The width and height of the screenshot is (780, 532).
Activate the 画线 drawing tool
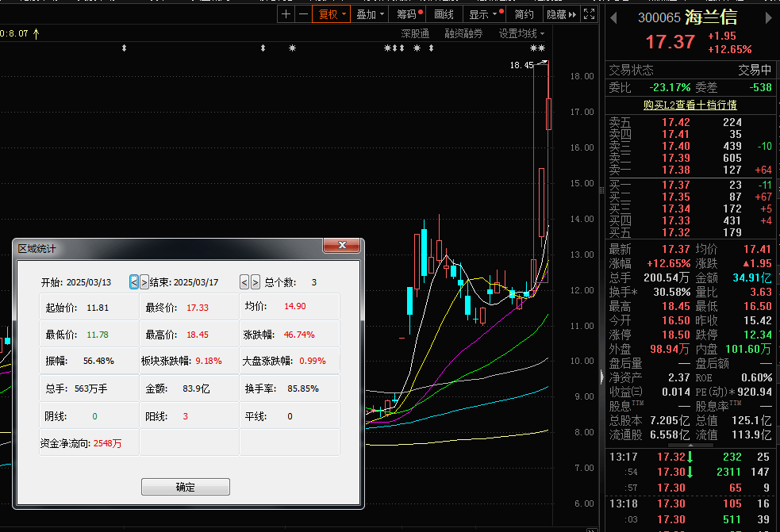(x=444, y=14)
